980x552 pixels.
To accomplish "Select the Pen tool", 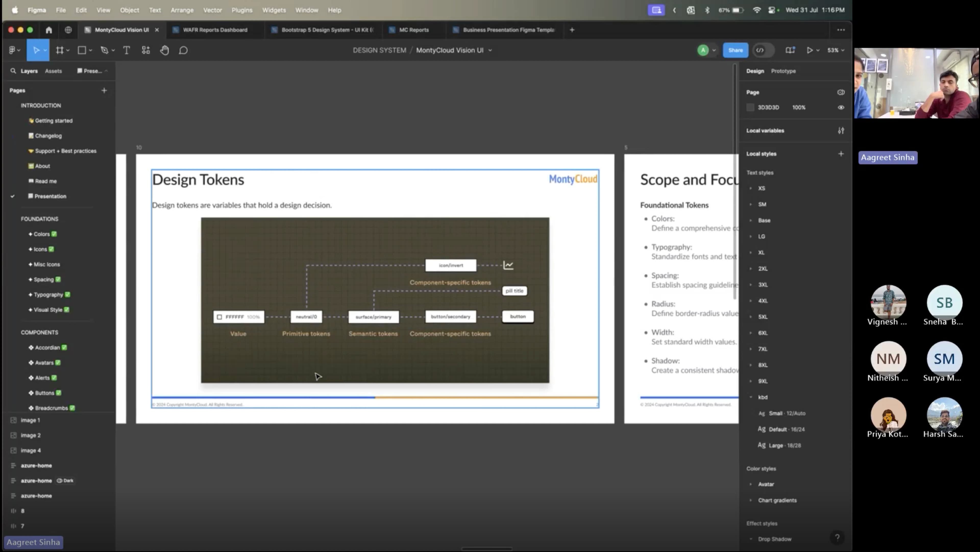I will tap(104, 50).
